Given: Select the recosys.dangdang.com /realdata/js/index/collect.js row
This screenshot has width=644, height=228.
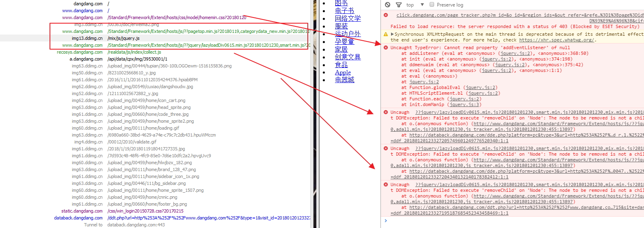Looking at the screenshot, I should pos(155,52).
